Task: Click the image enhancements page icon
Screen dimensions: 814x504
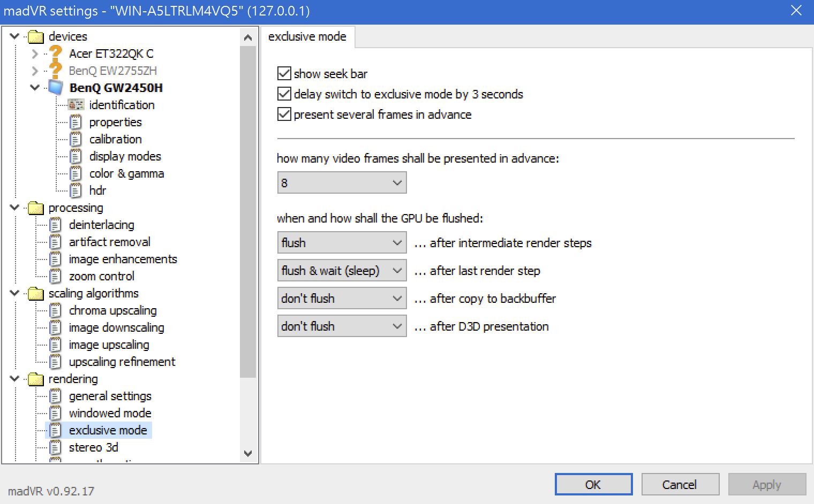Action: [56, 259]
